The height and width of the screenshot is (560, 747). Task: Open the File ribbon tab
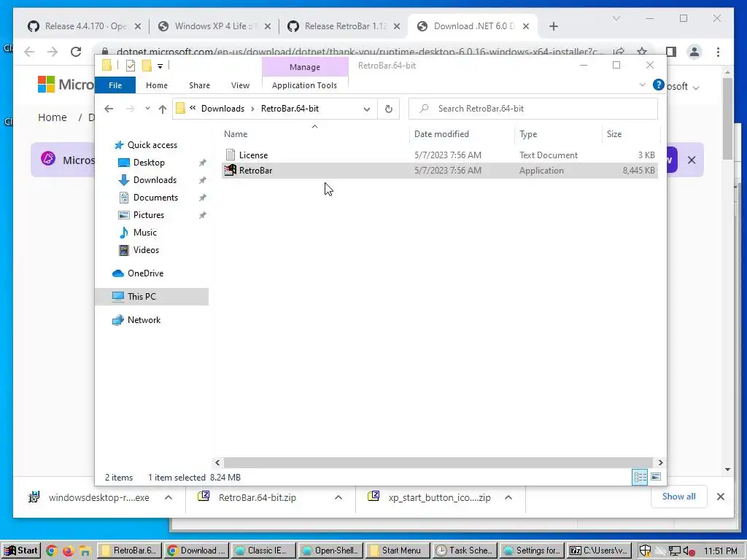(115, 85)
